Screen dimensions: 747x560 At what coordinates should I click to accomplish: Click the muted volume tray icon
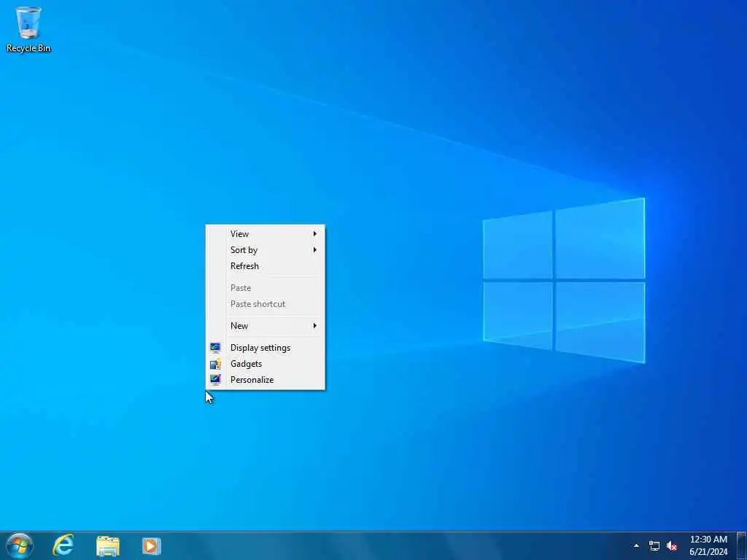pos(672,545)
